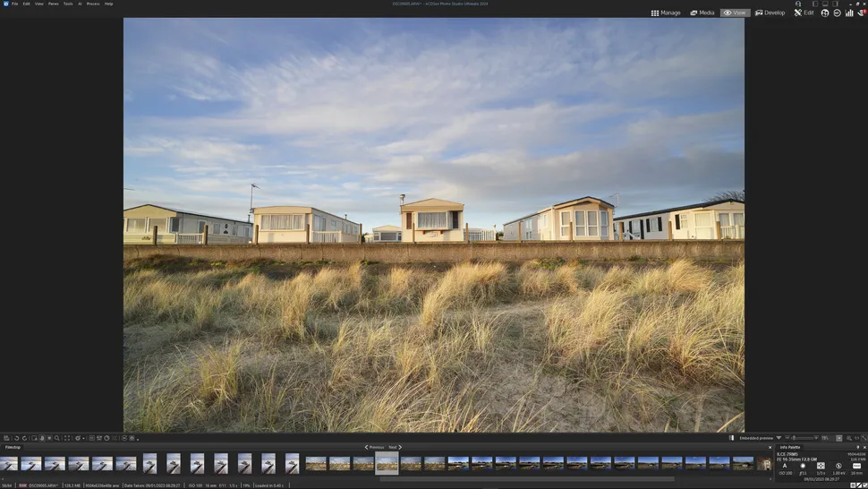Go to the Next image
The width and height of the screenshot is (868, 489).
tap(395, 447)
